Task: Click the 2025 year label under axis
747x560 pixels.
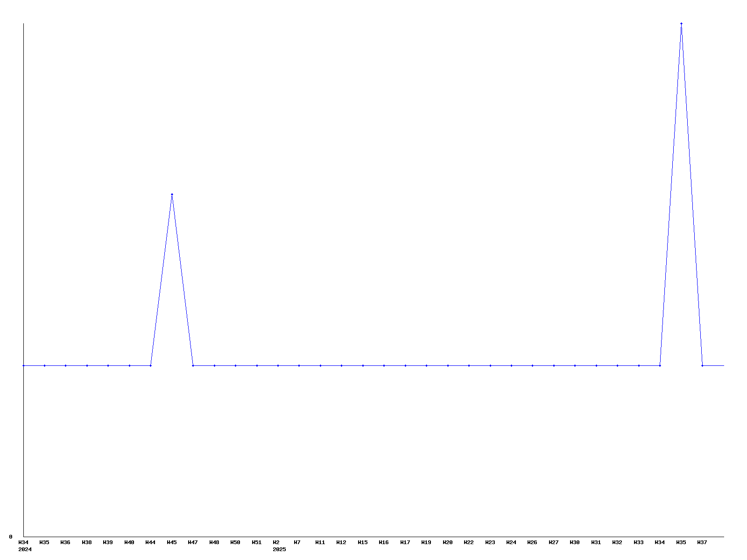Action: [x=279, y=549]
